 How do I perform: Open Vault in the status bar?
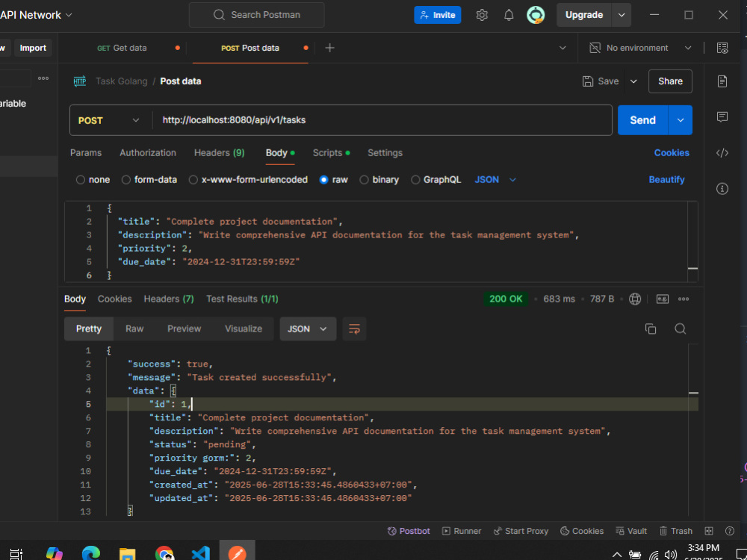[x=631, y=531]
